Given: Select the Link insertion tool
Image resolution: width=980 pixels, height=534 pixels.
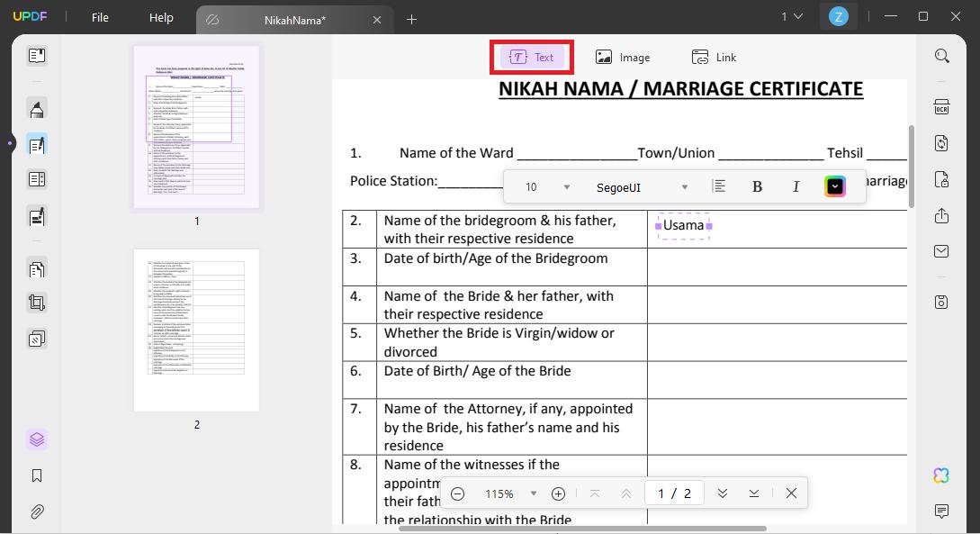Looking at the screenshot, I should [714, 56].
